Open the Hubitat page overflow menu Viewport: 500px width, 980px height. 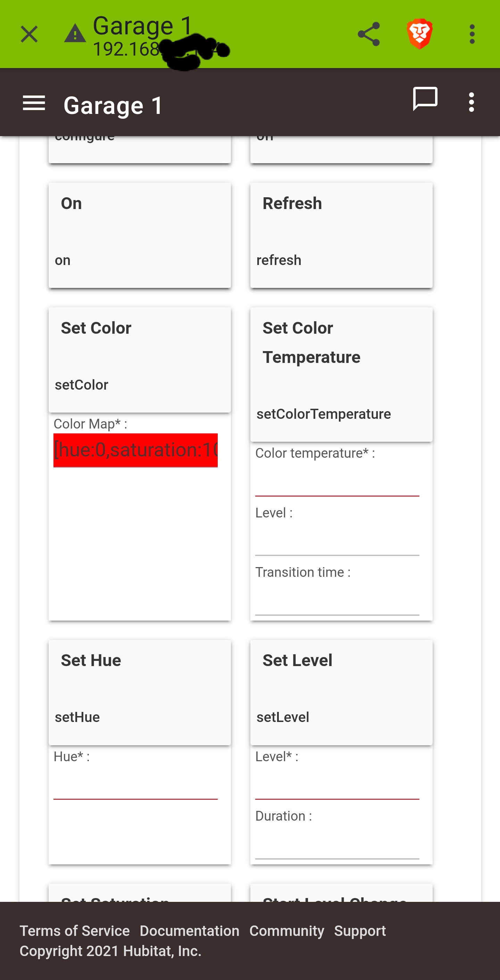pos(472,102)
